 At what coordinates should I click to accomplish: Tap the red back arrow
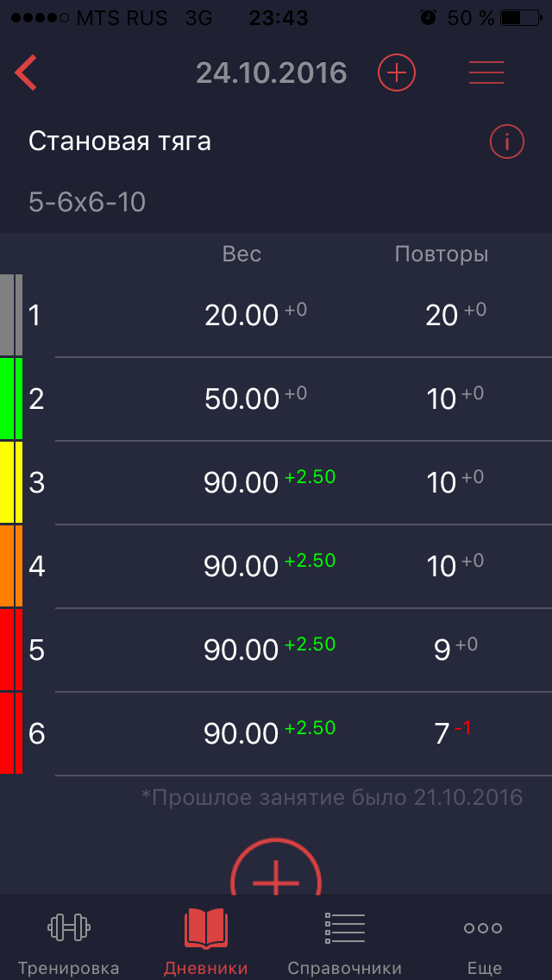[x=26, y=73]
